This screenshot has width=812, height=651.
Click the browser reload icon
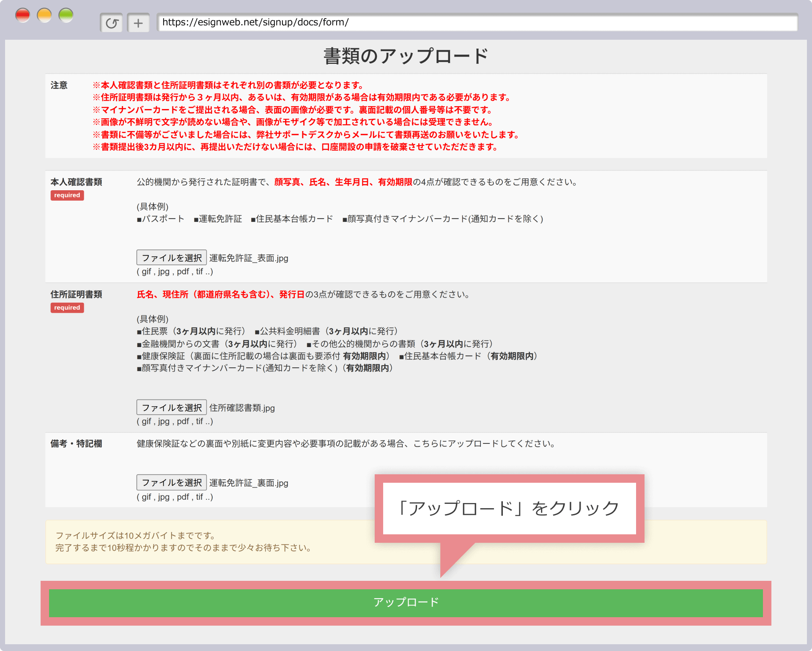(112, 23)
